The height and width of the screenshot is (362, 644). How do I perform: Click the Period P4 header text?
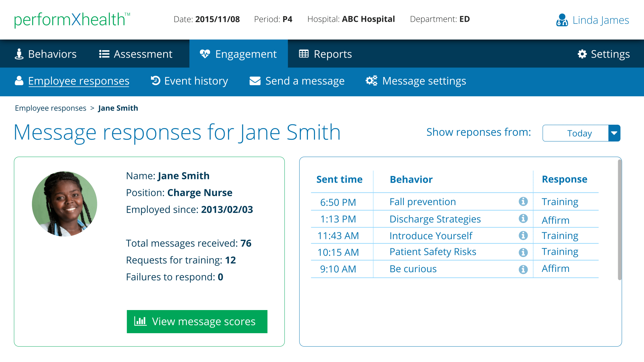273,19
